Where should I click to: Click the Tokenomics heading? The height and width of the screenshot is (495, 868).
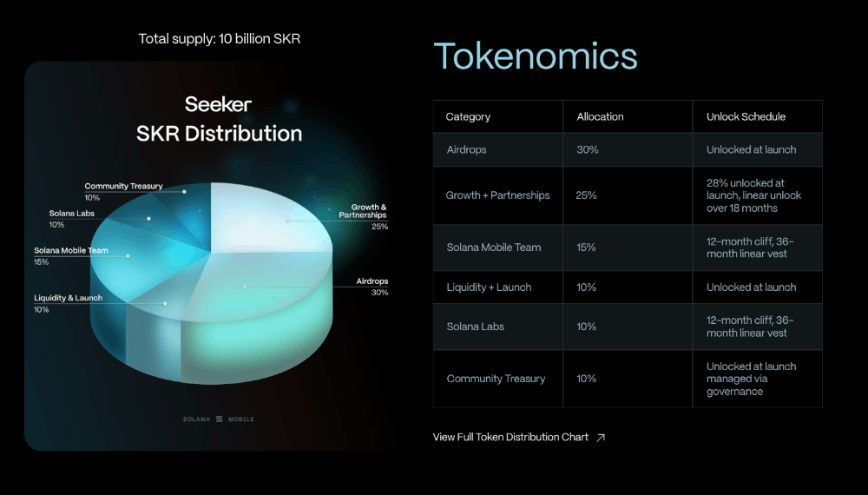535,56
